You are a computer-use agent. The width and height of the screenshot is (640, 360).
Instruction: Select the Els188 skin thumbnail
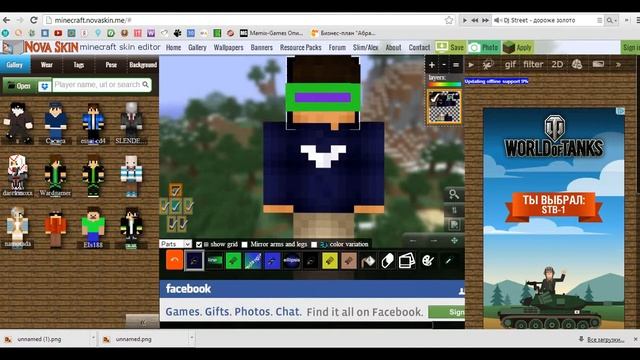pos(93,227)
